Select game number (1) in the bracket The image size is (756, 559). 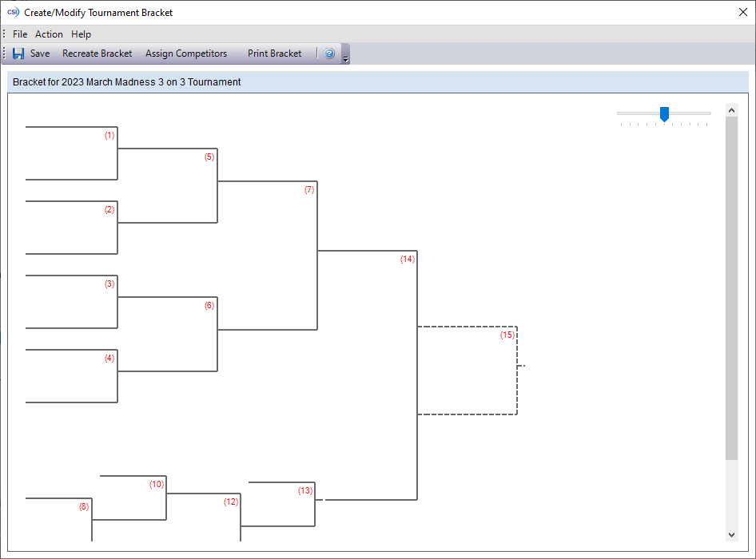(109, 136)
